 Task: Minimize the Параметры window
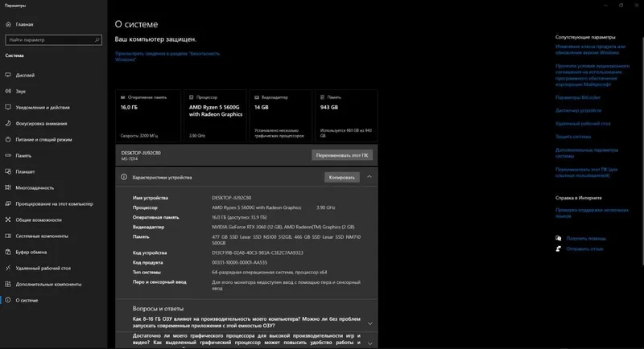[x=605, y=6]
